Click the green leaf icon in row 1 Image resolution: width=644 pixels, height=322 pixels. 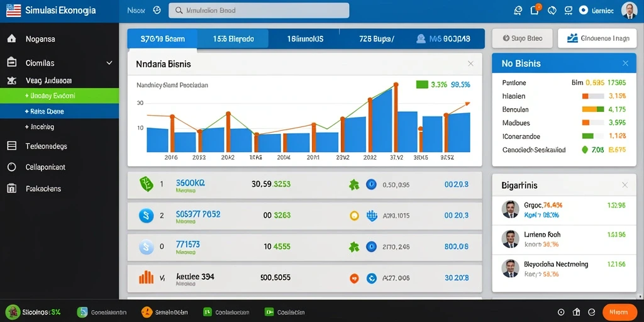[146, 184]
